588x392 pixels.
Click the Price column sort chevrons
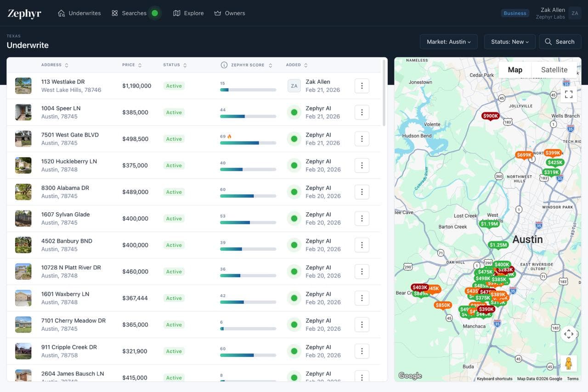(x=139, y=65)
